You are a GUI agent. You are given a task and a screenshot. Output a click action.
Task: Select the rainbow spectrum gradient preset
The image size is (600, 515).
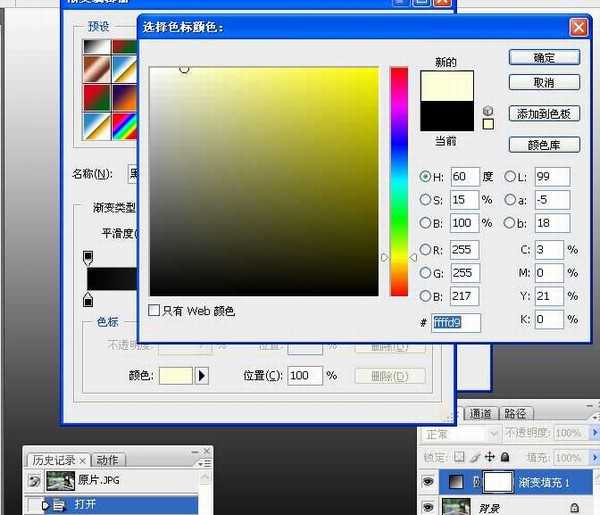[124, 125]
